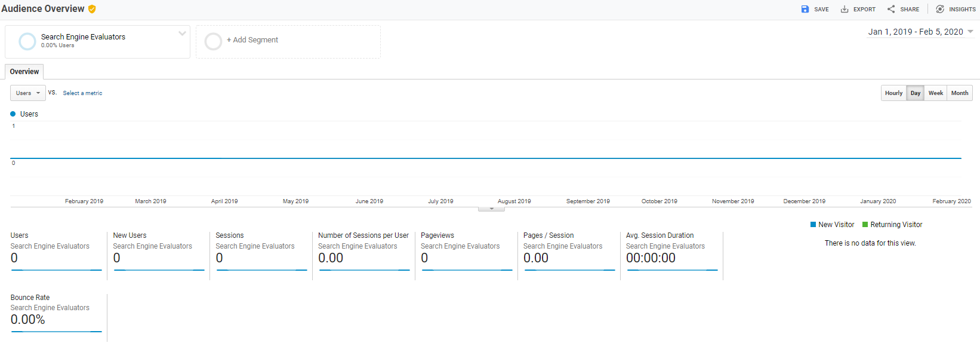Click the Save disk icon
Image resolution: width=980 pixels, height=352 pixels.
tap(805, 9)
